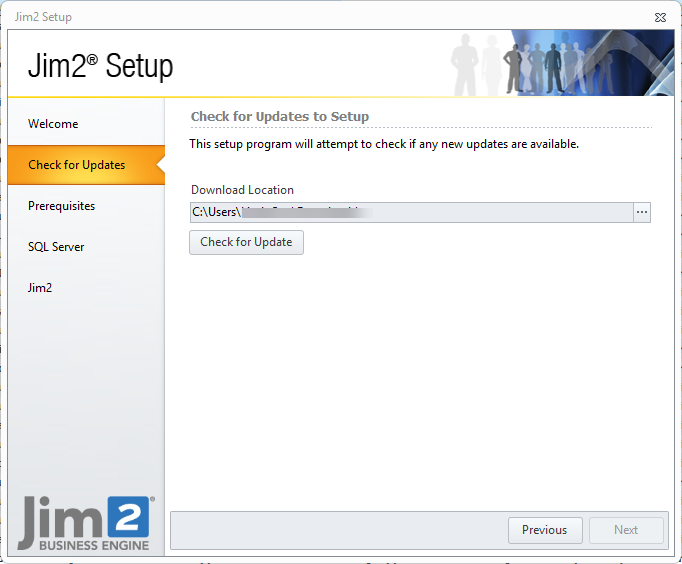Click the greyed-out Next button
This screenshot has width=682, height=564.
coord(626,530)
